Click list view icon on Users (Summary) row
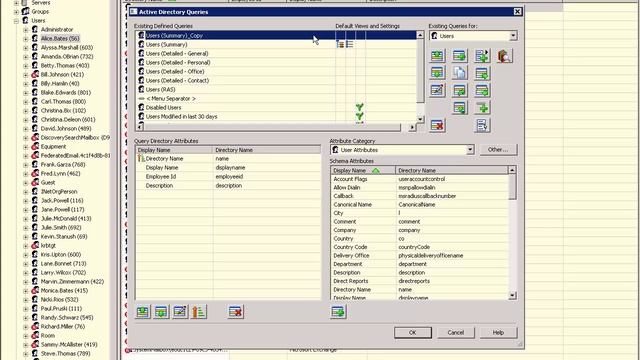 (x=350, y=44)
